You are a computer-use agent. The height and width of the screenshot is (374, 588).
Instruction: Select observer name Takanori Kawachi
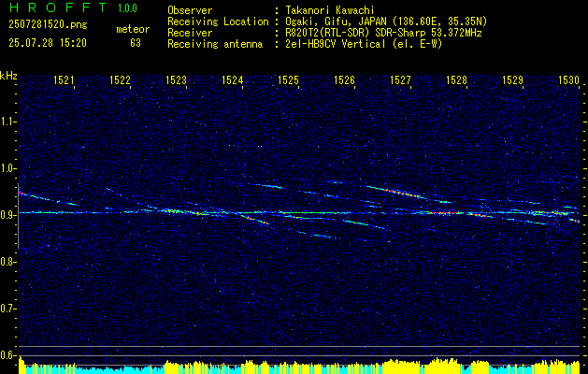pyautogui.click(x=330, y=10)
